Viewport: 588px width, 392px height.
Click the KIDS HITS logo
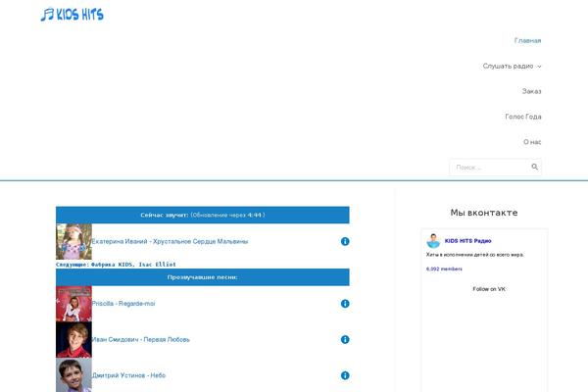click(72, 15)
